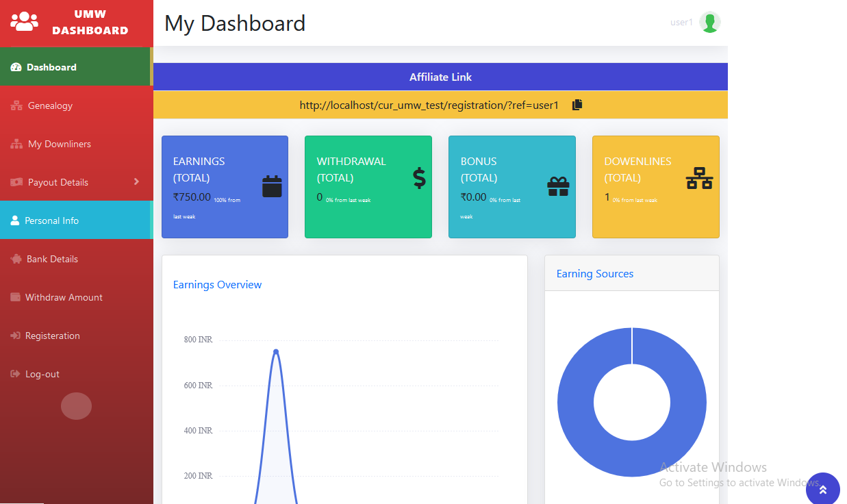Select the Genealogy sidebar icon
Image resolution: width=847 pixels, height=504 pixels.
click(x=15, y=105)
